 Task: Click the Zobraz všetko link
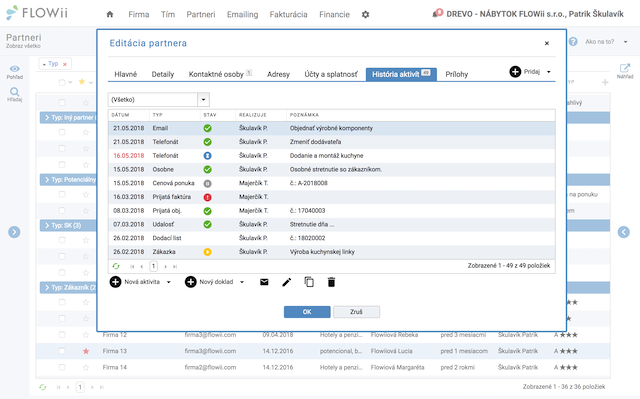pyautogui.click(x=23, y=46)
